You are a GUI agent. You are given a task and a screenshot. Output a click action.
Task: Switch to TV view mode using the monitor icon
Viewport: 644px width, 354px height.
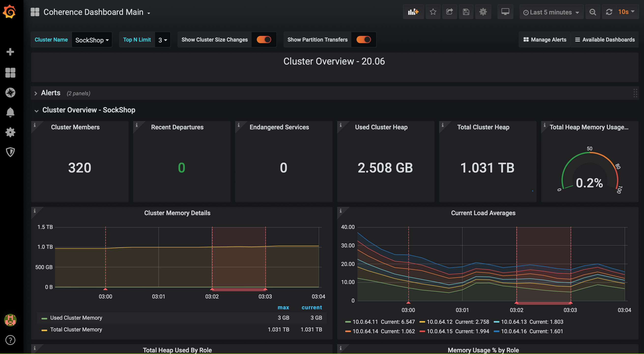[505, 12]
